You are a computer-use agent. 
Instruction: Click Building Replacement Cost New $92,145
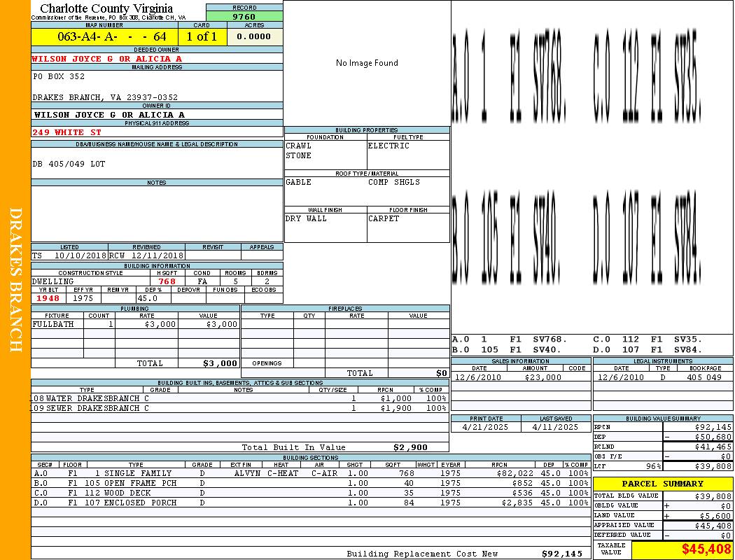point(562,554)
